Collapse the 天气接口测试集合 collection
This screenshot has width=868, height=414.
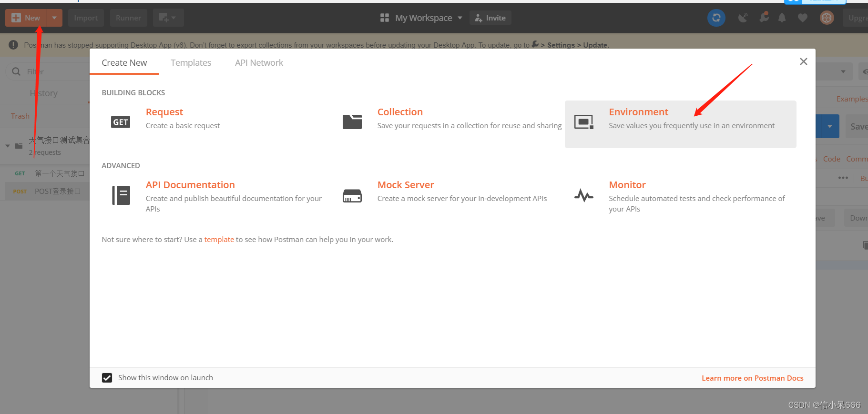tap(8, 146)
